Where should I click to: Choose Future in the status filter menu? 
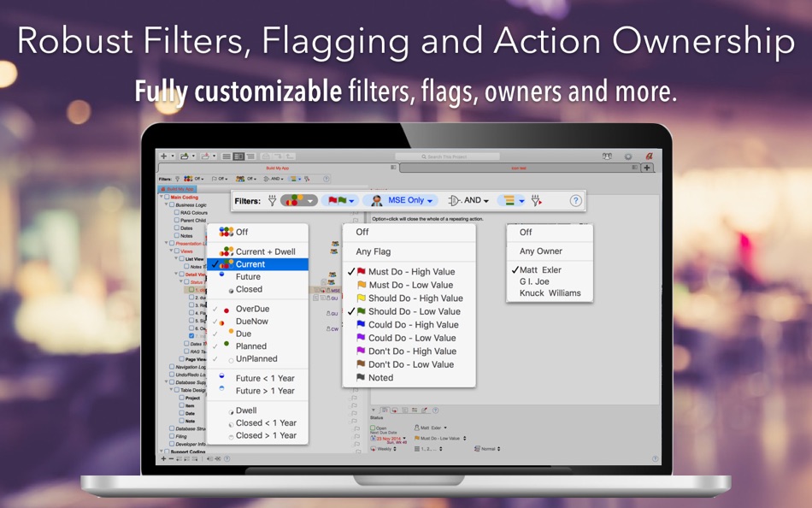pyautogui.click(x=257, y=277)
